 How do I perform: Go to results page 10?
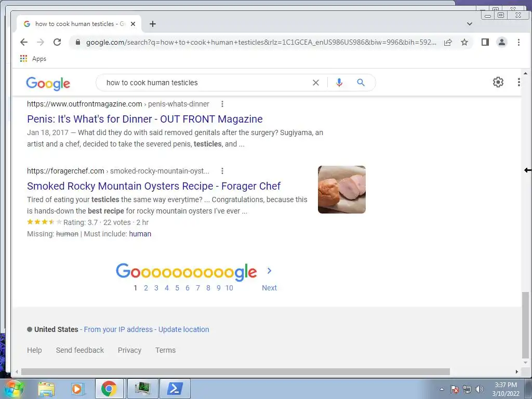229,288
